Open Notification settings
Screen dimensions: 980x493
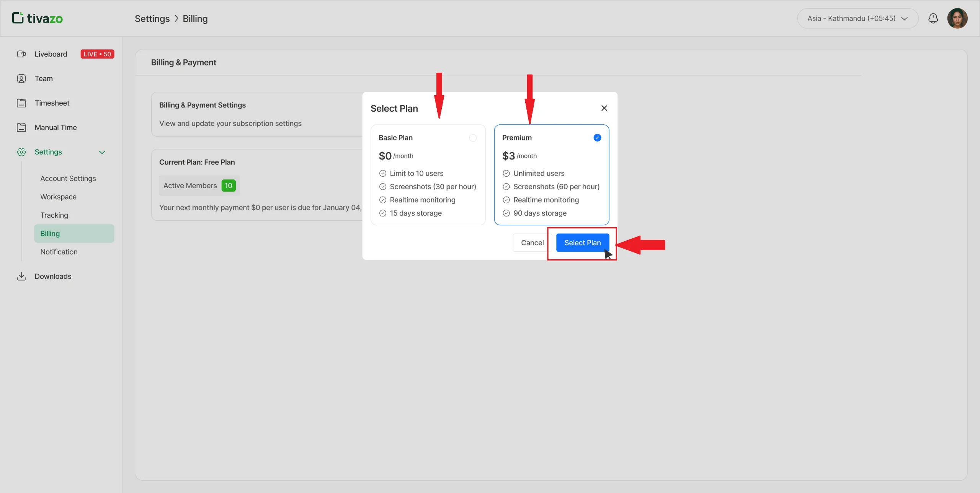tap(59, 252)
